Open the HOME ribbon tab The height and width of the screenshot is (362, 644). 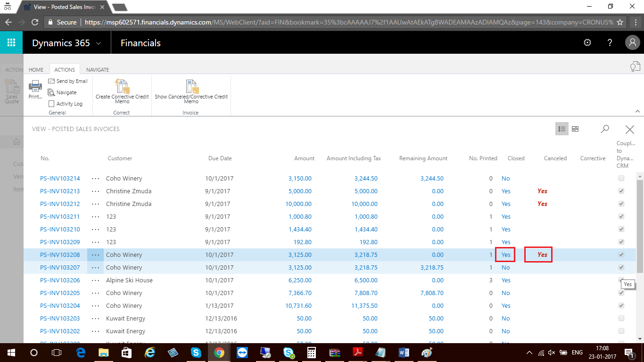click(36, 69)
